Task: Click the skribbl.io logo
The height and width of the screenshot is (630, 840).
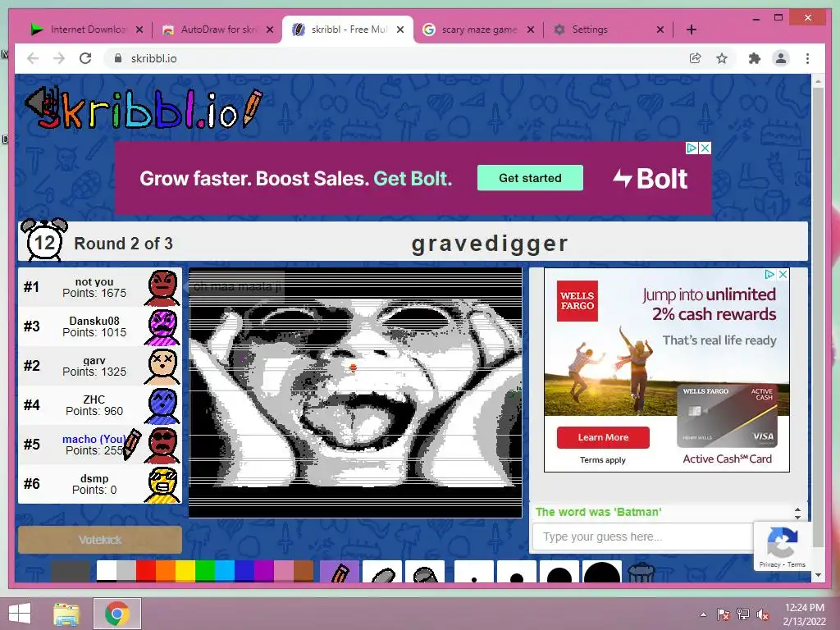Action: (144, 109)
